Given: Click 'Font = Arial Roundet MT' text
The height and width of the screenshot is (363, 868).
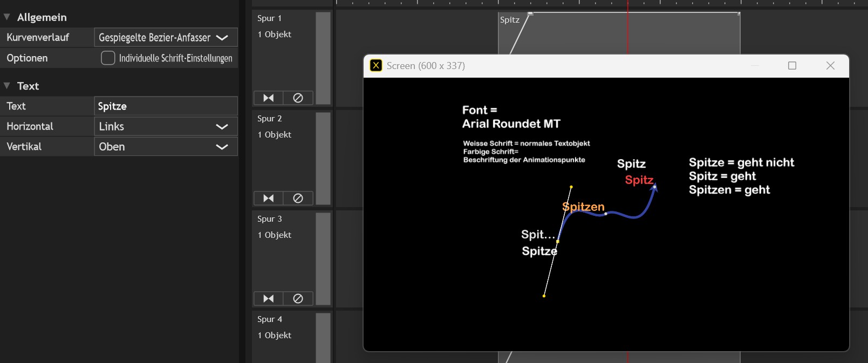Looking at the screenshot, I should point(511,117).
